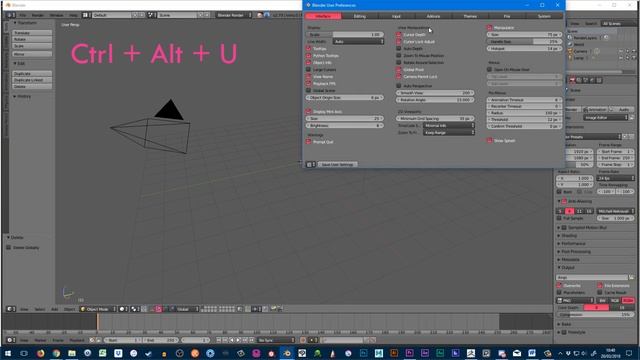Click the Lamp object icon in Outliner

tap(570, 58)
